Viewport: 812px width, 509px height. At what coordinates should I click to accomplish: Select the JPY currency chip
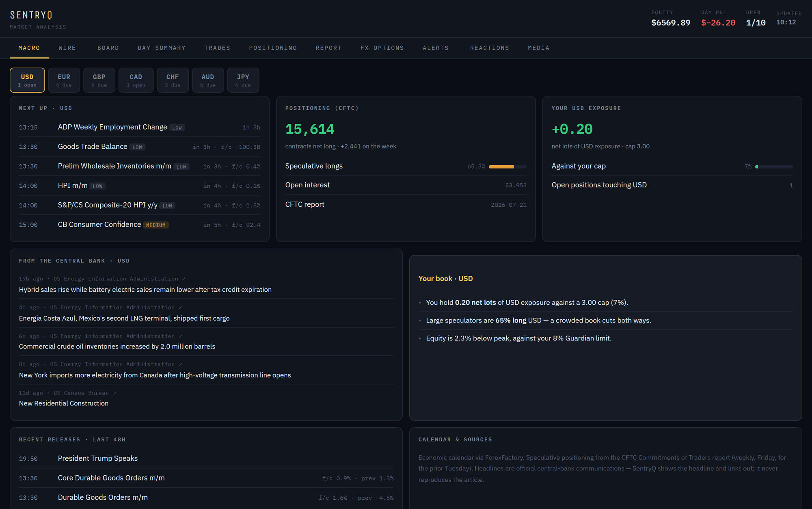[x=243, y=80]
